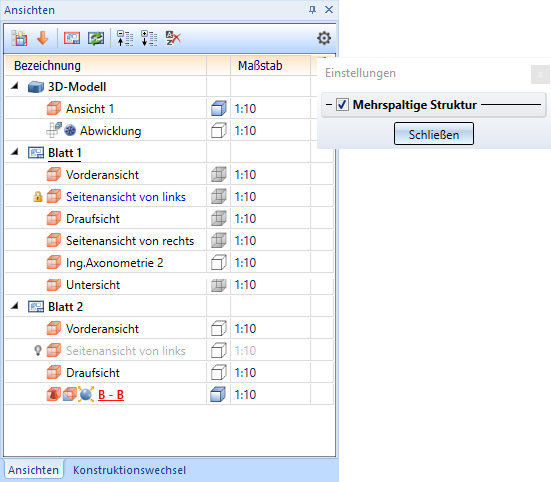Close the Ansichten panel
Image resolution: width=551 pixels, height=482 pixels.
tap(329, 9)
